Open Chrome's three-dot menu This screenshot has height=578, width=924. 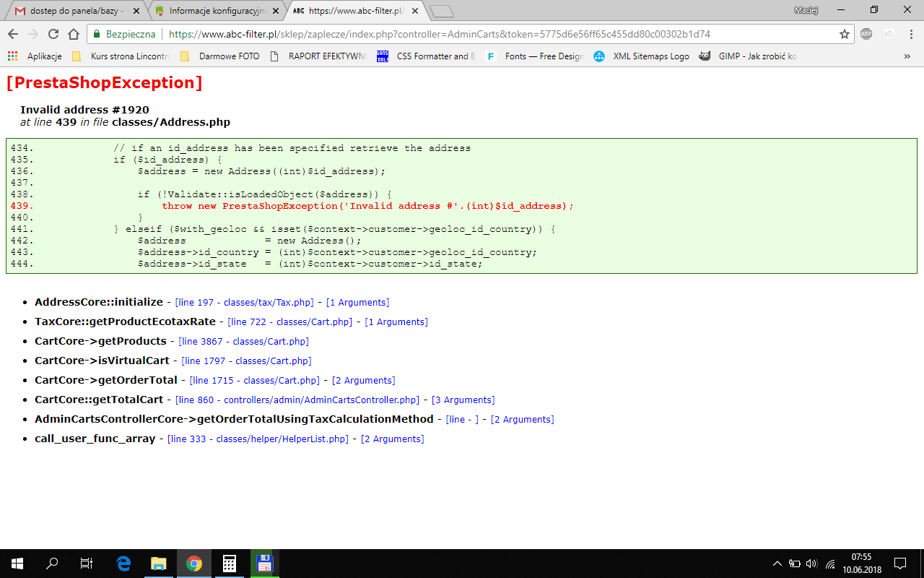(x=909, y=34)
